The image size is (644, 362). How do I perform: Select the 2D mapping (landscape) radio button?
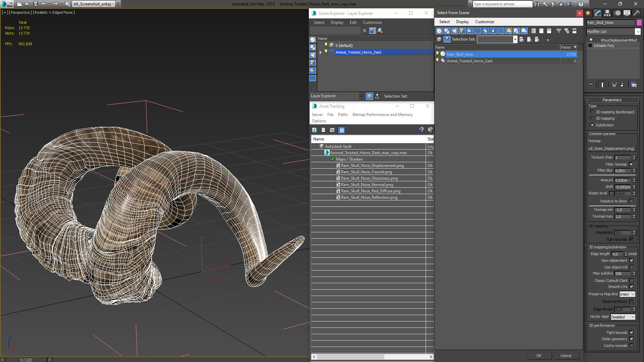point(592,112)
